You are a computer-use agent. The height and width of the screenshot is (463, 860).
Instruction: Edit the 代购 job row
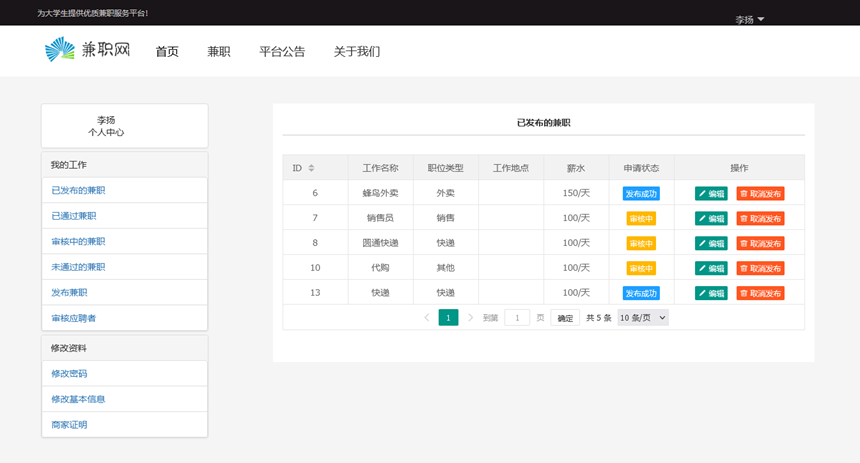[711, 268]
